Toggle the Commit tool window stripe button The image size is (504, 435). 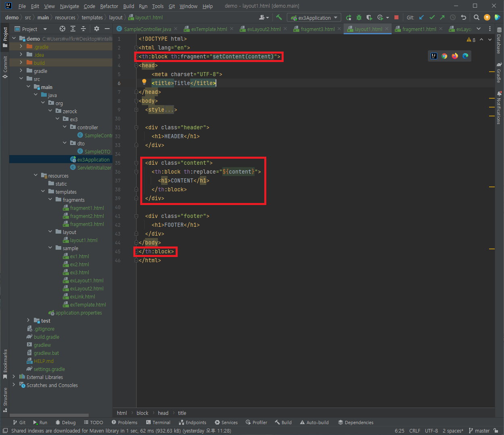coord(5,67)
